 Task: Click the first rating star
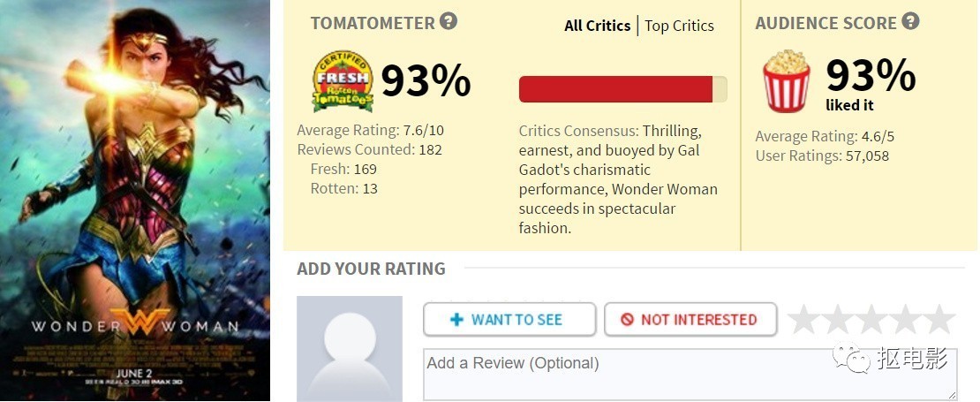[803, 320]
